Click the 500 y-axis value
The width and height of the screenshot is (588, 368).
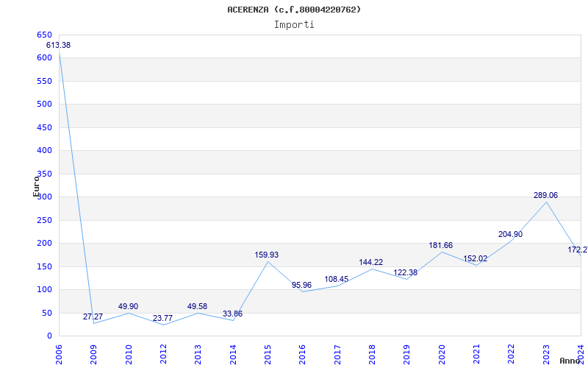(44, 105)
